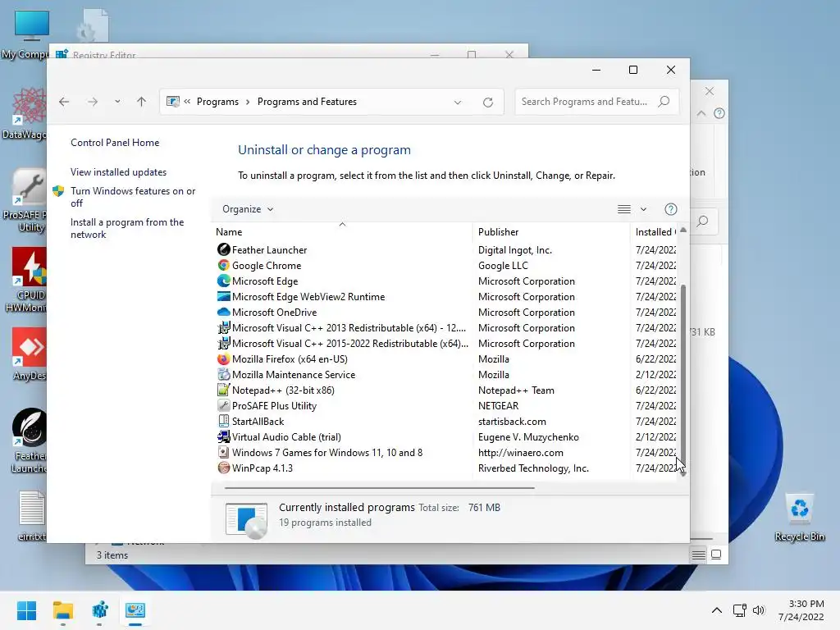Viewport: 840px width, 630px height.
Task: Open the Recycle Bin desktop icon
Action: tap(799, 518)
